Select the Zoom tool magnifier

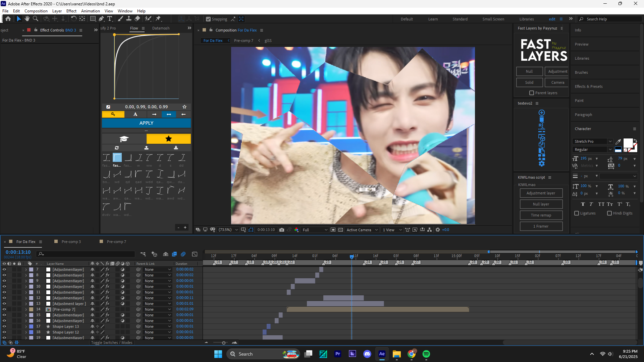[x=36, y=19]
